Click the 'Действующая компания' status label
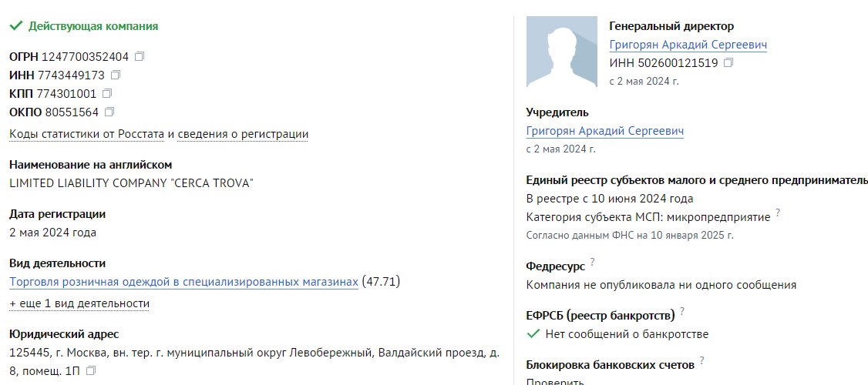Screen dimensions: 868x385 tap(93, 26)
